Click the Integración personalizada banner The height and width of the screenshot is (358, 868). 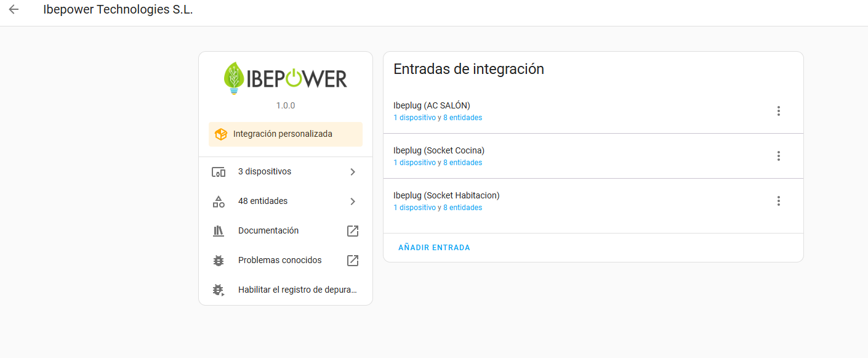pyautogui.click(x=286, y=134)
